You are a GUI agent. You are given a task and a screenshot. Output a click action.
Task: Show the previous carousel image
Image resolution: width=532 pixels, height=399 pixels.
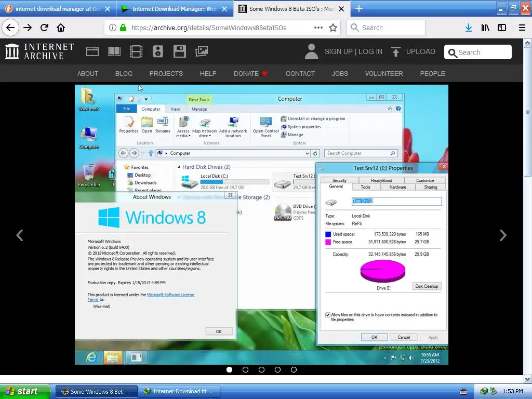[x=20, y=235]
